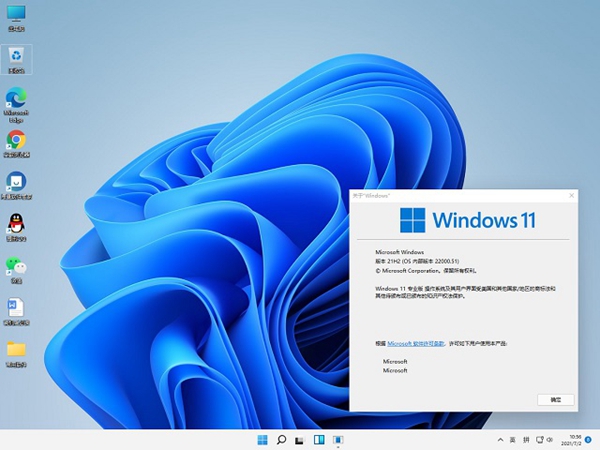This screenshot has width=600, height=450.
Task: Close the About Windows dialog
Action: pyautogui.click(x=570, y=194)
